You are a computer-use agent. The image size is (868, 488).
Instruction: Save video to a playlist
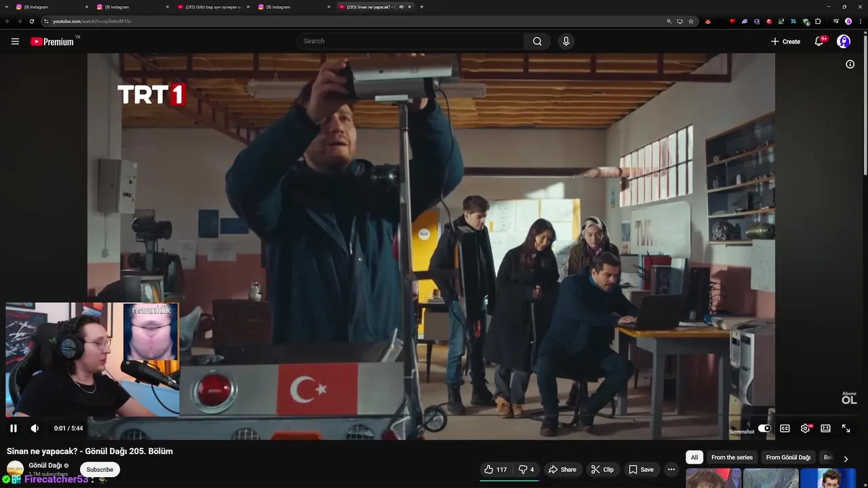click(641, 470)
